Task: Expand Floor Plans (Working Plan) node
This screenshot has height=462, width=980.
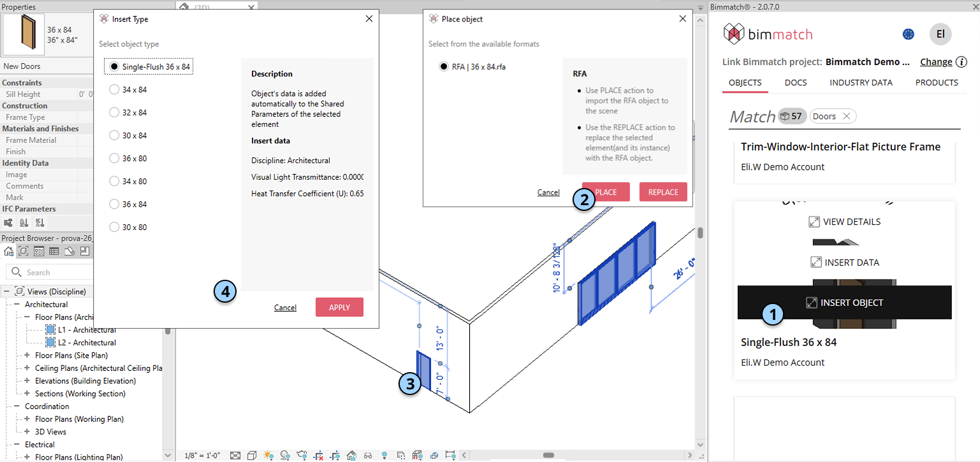Action: pos(27,419)
